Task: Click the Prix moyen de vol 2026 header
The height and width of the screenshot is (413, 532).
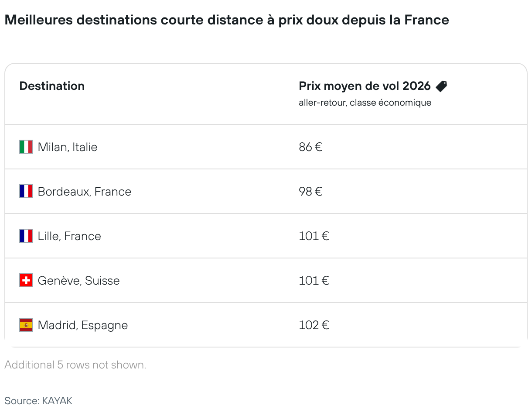Action: (x=365, y=86)
